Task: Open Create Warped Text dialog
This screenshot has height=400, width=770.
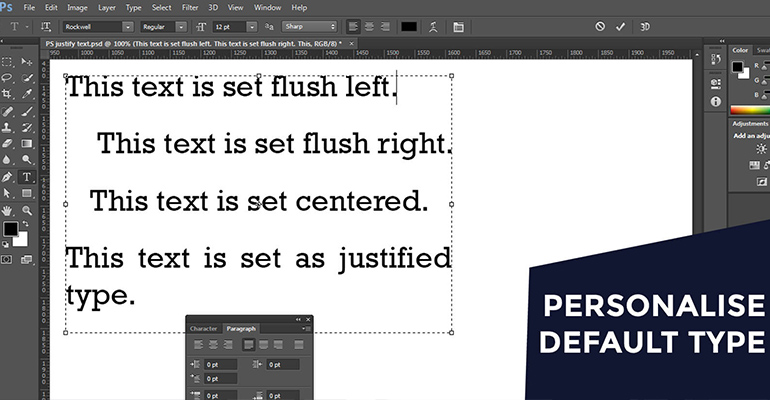Action: (433, 27)
